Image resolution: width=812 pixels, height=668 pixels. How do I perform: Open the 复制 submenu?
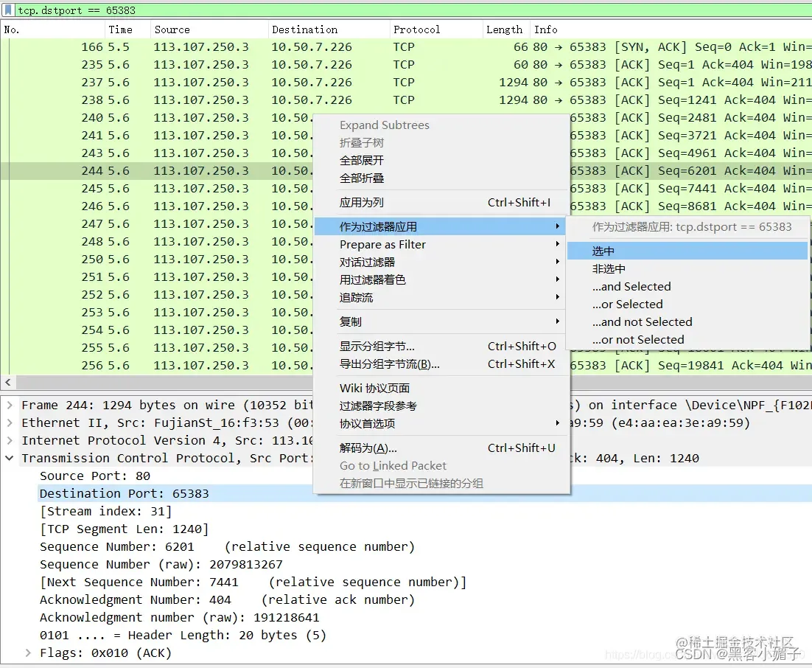441,321
